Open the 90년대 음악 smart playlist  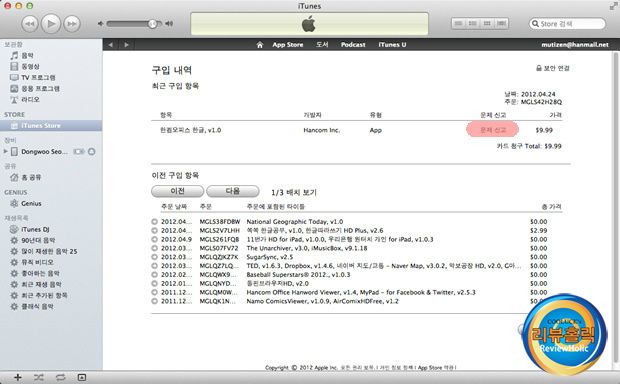38,240
